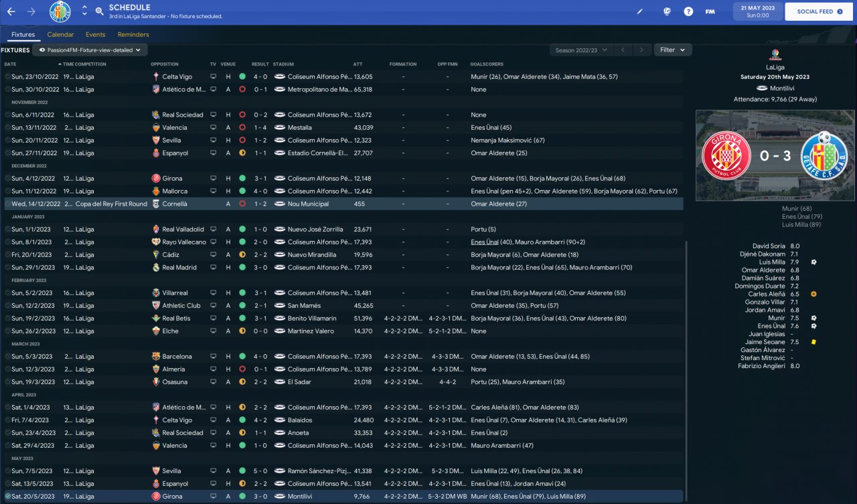The height and width of the screenshot is (504, 857).
Task: Open the underlined Enes Ünal scorer link
Action: coord(485,242)
